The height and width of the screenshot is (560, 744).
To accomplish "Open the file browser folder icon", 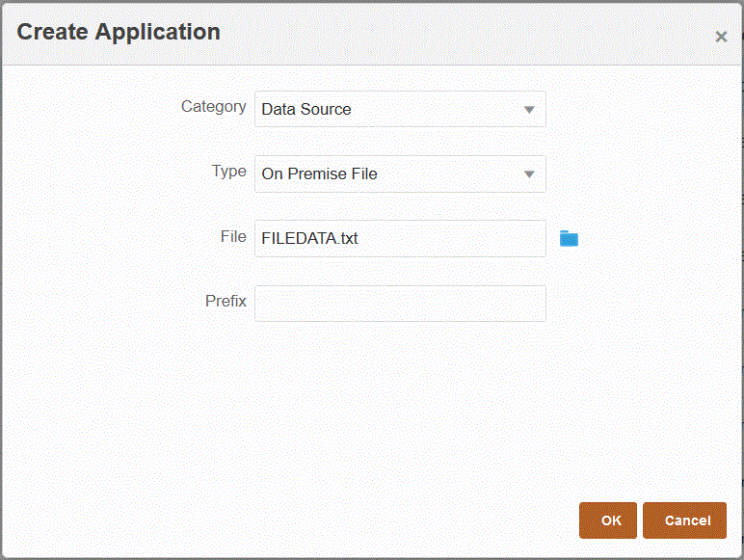I will point(569,238).
